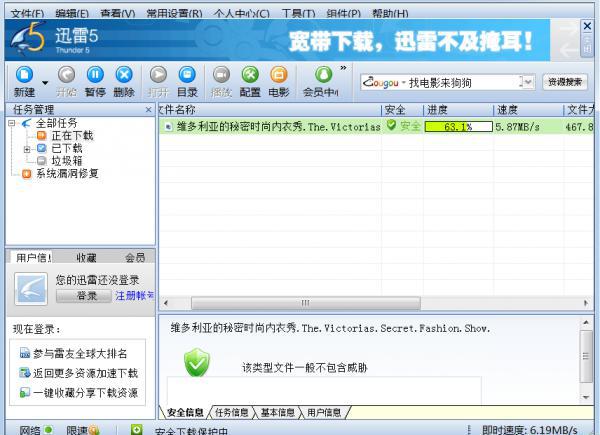Switch to the 安全信息 tab
Viewport: 600px width, 435px height.
185,412
